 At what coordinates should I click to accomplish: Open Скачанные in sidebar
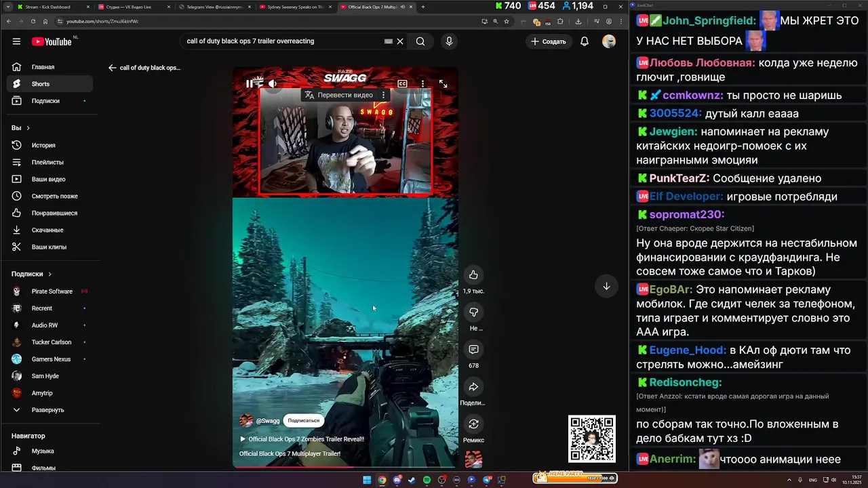(50, 230)
